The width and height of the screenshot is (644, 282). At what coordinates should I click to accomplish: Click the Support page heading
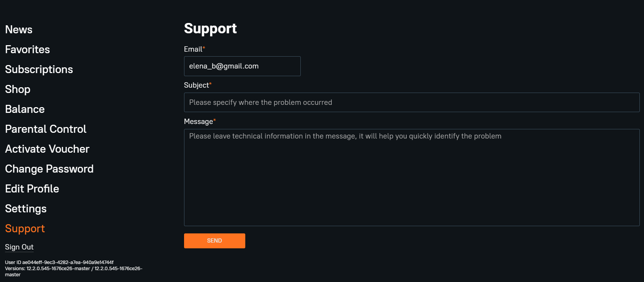(210, 29)
